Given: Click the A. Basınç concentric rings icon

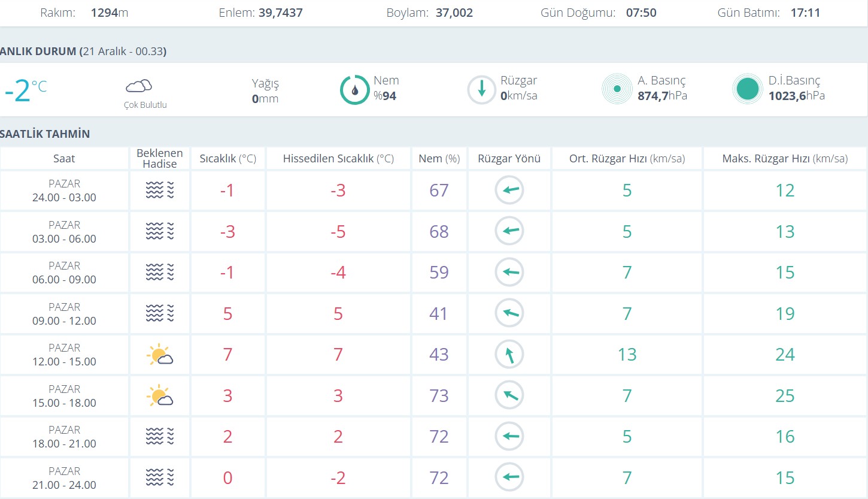Looking at the screenshot, I should [617, 89].
